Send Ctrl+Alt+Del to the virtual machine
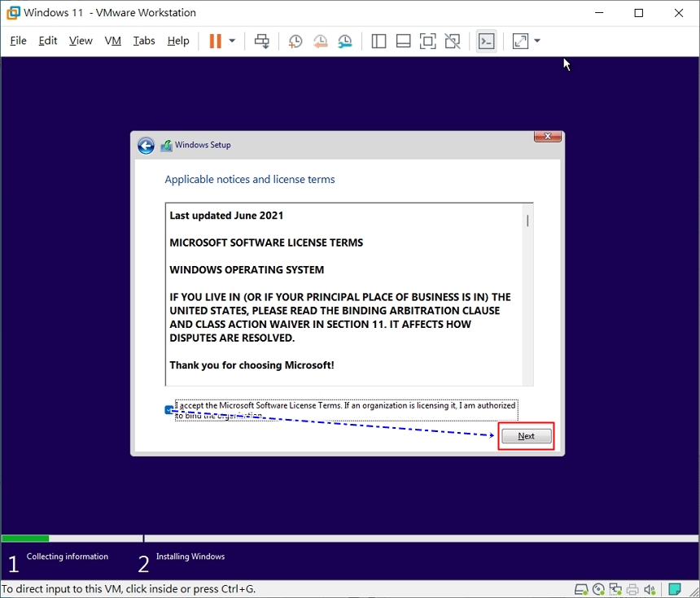The image size is (700, 598). click(x=262, y=41)
